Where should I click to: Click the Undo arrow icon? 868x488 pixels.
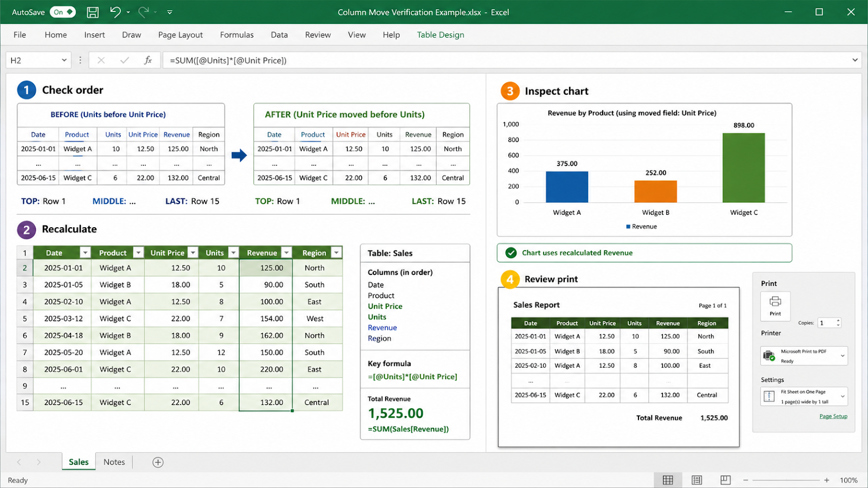(x=115, y=12)
